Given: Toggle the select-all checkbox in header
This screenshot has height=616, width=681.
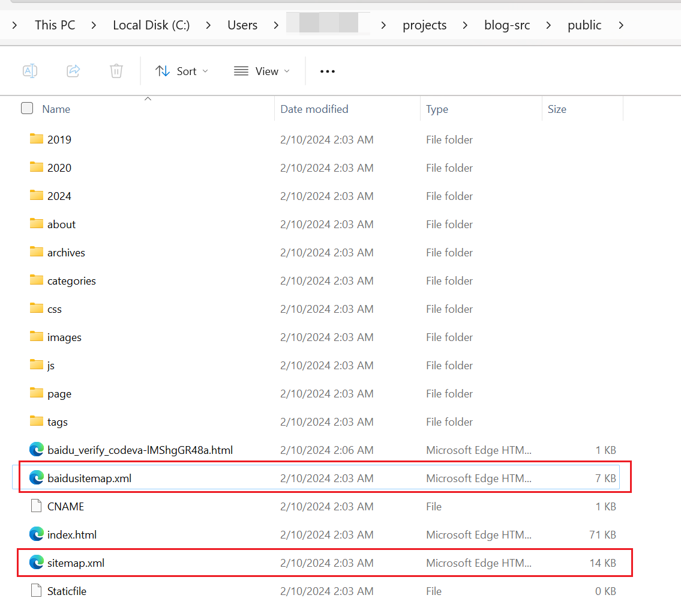Looking at the screenshot, I should point(27,109).
